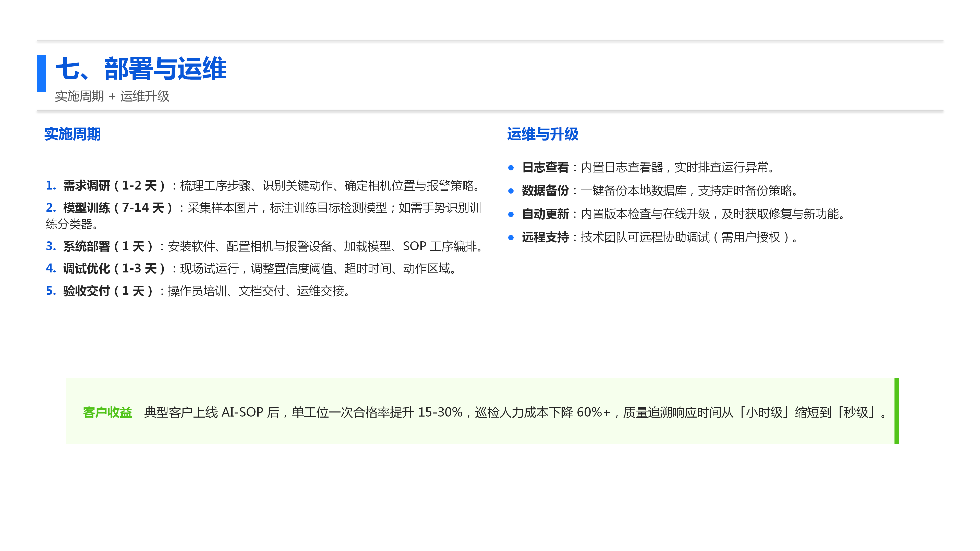
Task: Select the 远程支持 bold label
Action: coord(545,237)
